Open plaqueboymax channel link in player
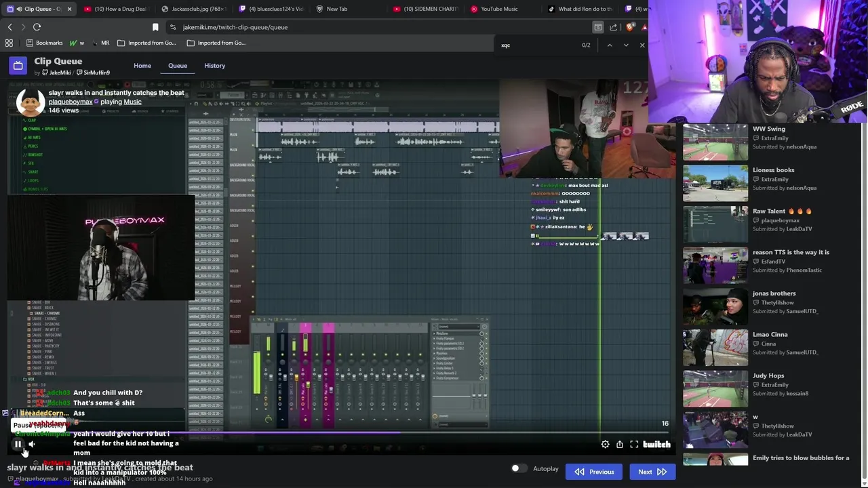868x488 pixels. pyautogui.click(x=71, y=102)
